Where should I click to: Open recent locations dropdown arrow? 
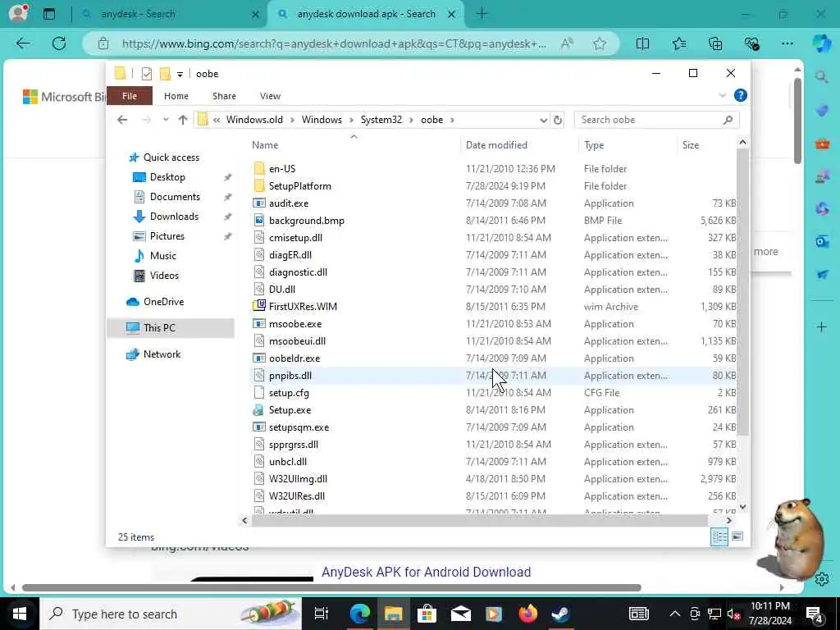166,120
